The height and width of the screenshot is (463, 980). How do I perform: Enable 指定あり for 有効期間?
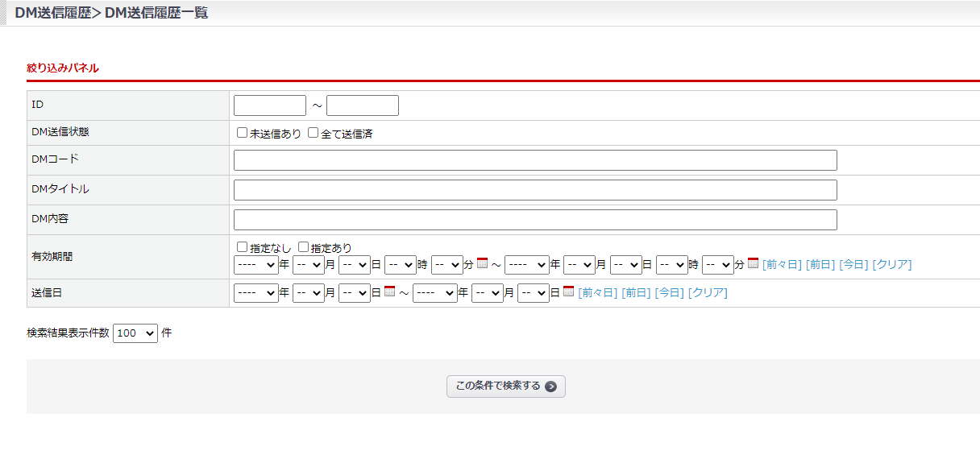click(304, 247)
